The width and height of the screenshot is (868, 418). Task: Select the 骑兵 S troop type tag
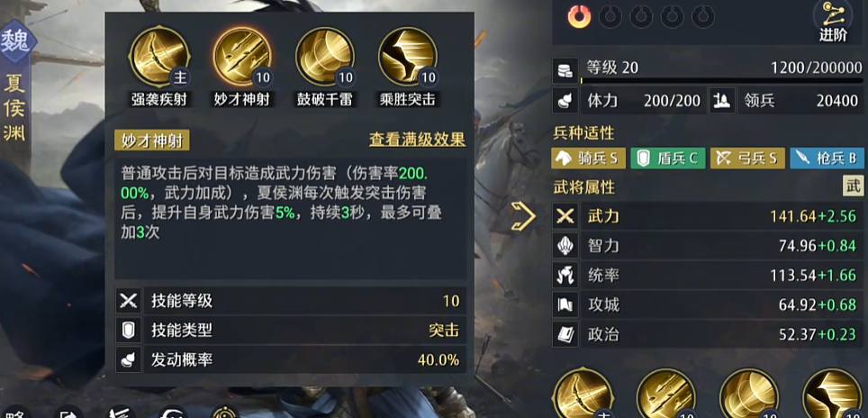pyautogui.click(x=589, y=159)
